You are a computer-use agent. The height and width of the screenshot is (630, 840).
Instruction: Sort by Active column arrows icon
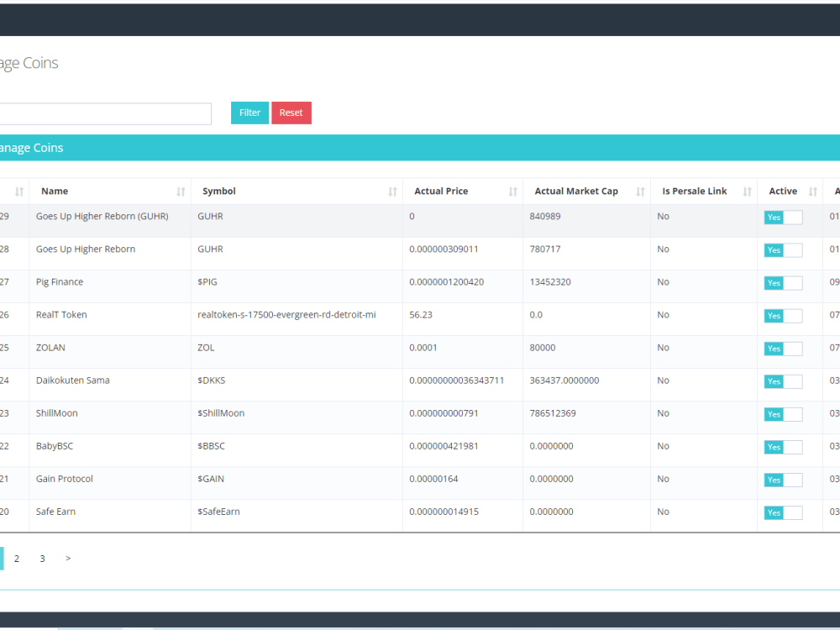(x=812, y=192)
